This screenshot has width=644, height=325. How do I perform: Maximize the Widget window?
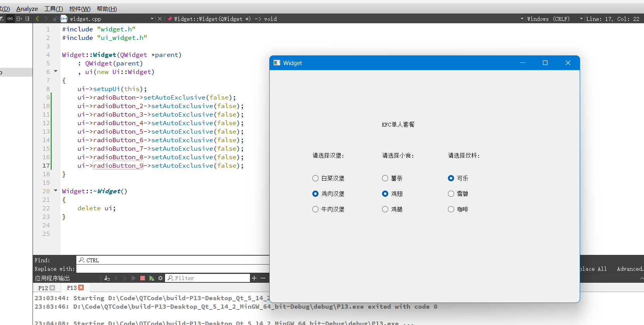tap(545, 63)
